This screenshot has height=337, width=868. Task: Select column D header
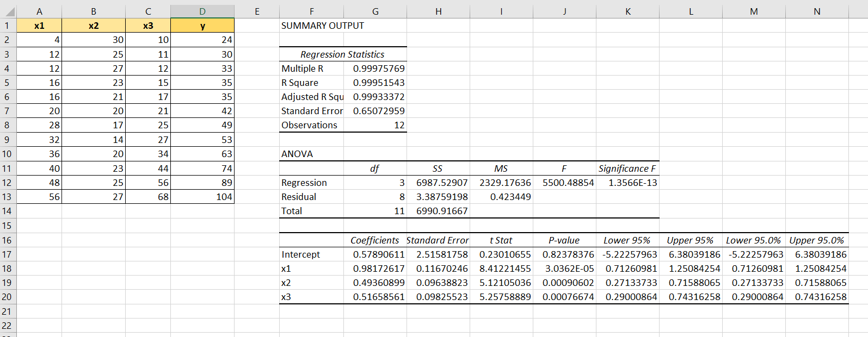tap(202, 11)
